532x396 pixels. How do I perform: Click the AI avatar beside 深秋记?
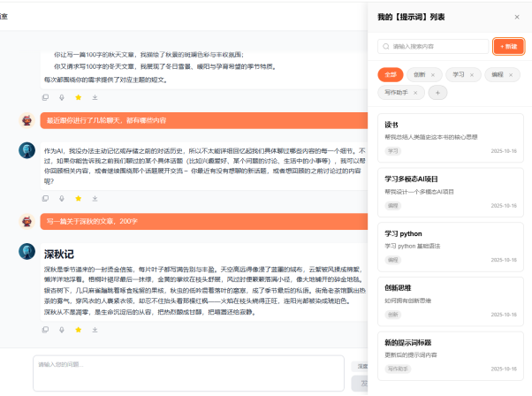pyautogui.click(x=27, y=251)
